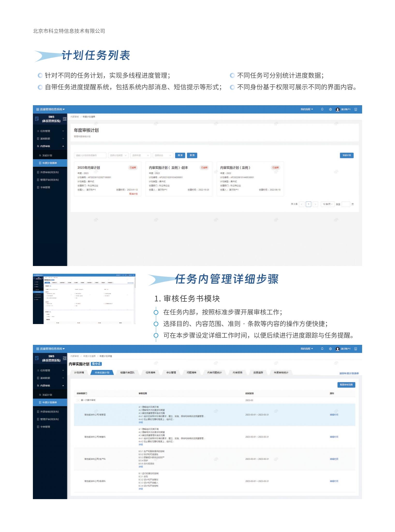Select the 会议管理 tab
Viewport: 395px width, 532px height.
click(x=171, y=373)
